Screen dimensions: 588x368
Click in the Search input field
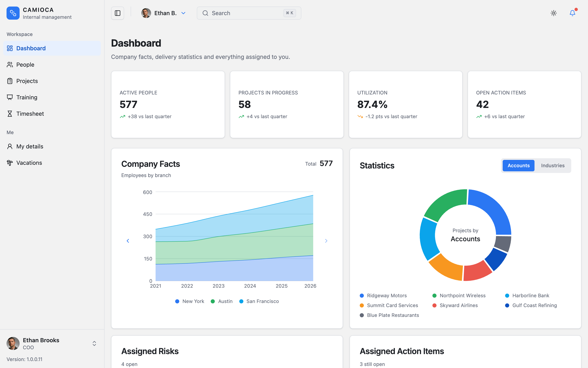click(249, 13)
